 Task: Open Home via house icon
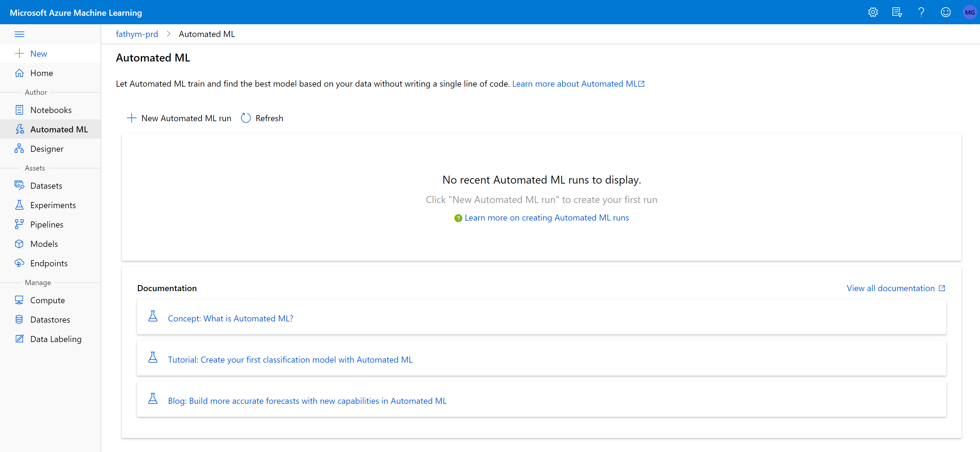point(19,73)
